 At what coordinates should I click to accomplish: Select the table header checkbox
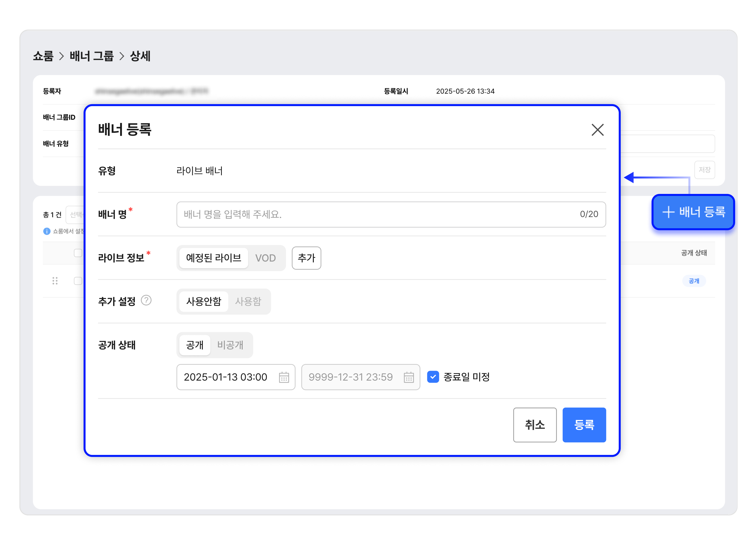click(78, 253)
